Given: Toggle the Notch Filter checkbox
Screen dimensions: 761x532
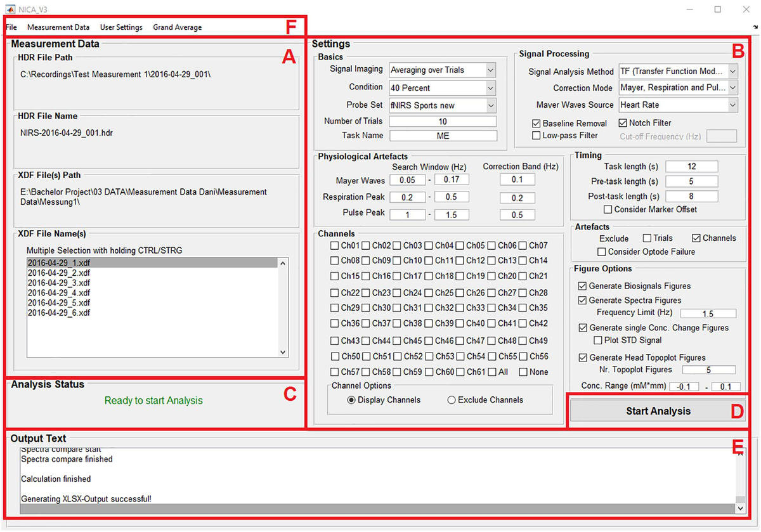Looking at the screenshot, I should click(623, 123).
